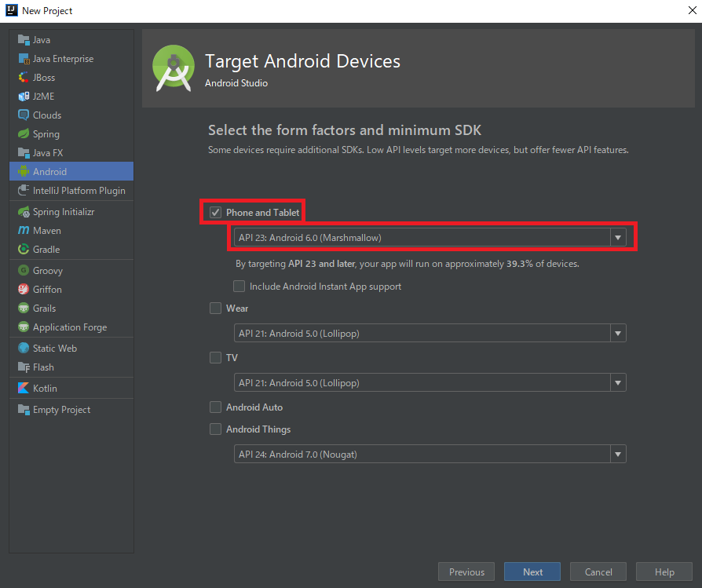
Task: Click 'Target Android Devices' heading text
Action: 302,61
